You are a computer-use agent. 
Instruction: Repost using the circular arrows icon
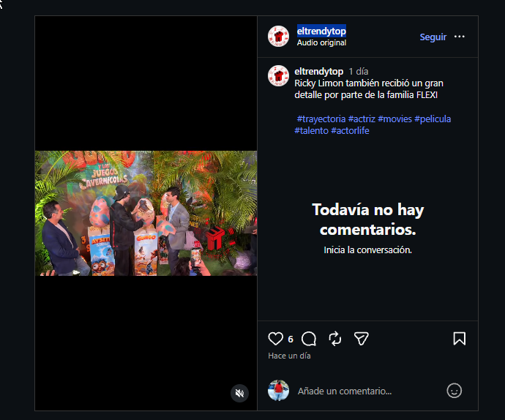[335, 339]
